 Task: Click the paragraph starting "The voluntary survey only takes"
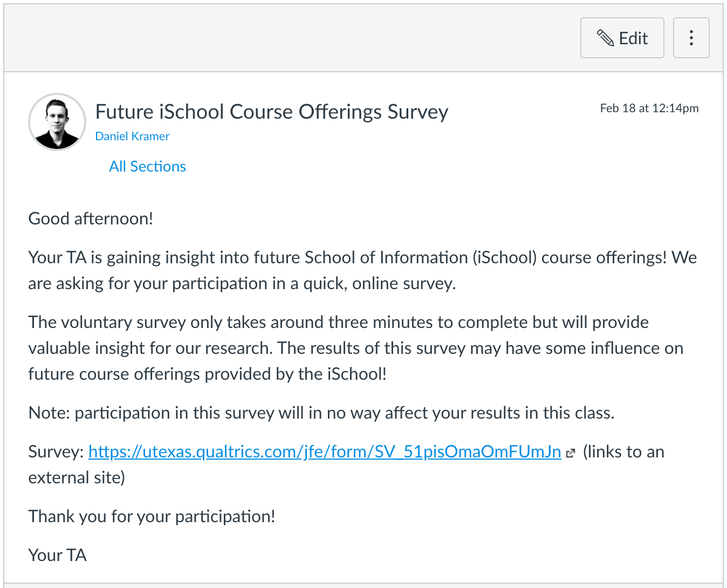click(x=356, y=348)
